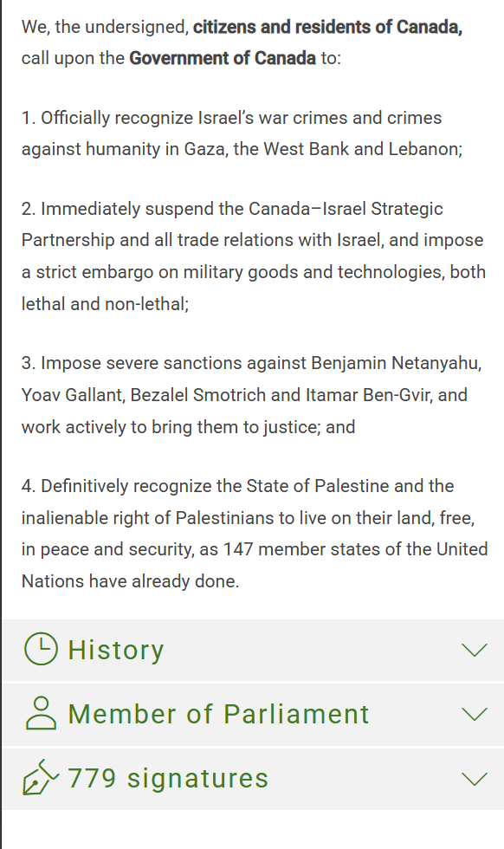
Task: Click the clock icon beside History
Action: pyautogui.click(x=41, y=648)
